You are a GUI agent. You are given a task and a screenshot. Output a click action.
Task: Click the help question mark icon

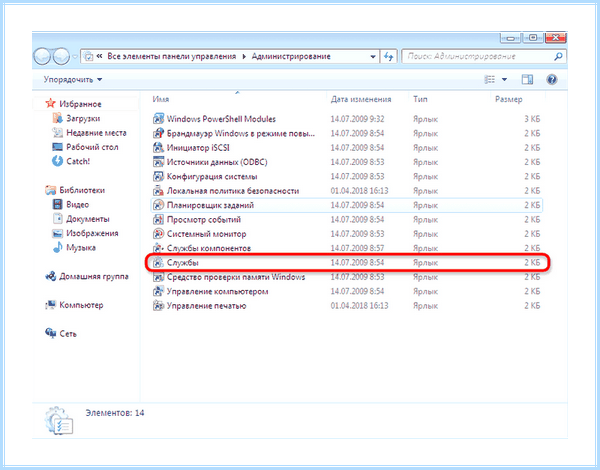pyautogui.click(x=551, y=80)
